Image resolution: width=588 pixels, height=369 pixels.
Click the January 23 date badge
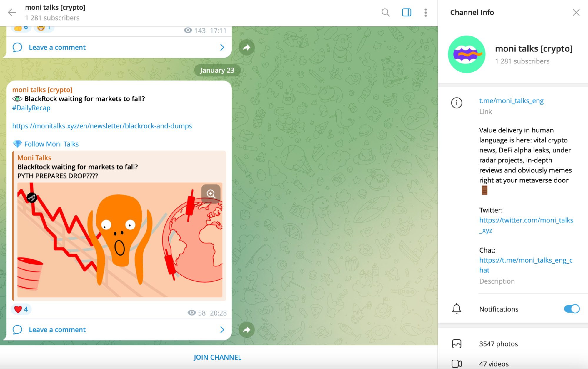coord(217,70)
